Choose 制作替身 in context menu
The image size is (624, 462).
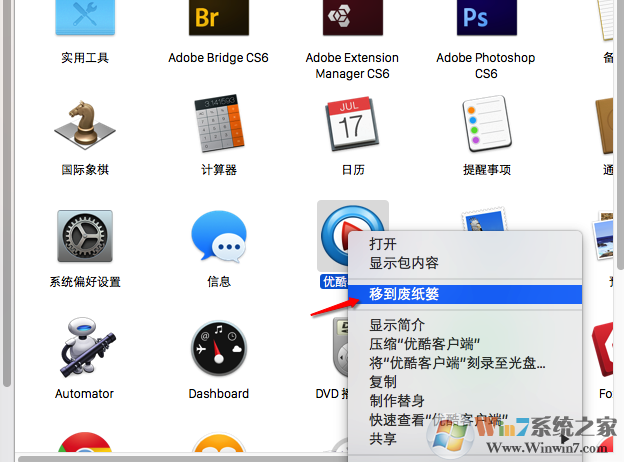point(397,401)
